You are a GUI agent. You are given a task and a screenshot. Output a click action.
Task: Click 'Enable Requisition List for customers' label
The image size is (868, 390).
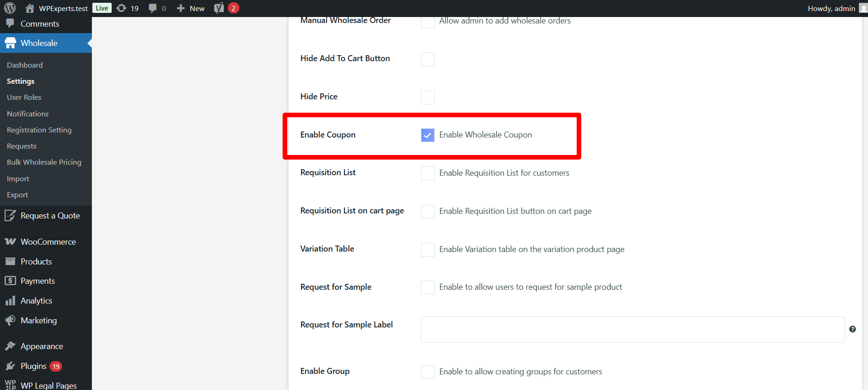coord(504,173)
